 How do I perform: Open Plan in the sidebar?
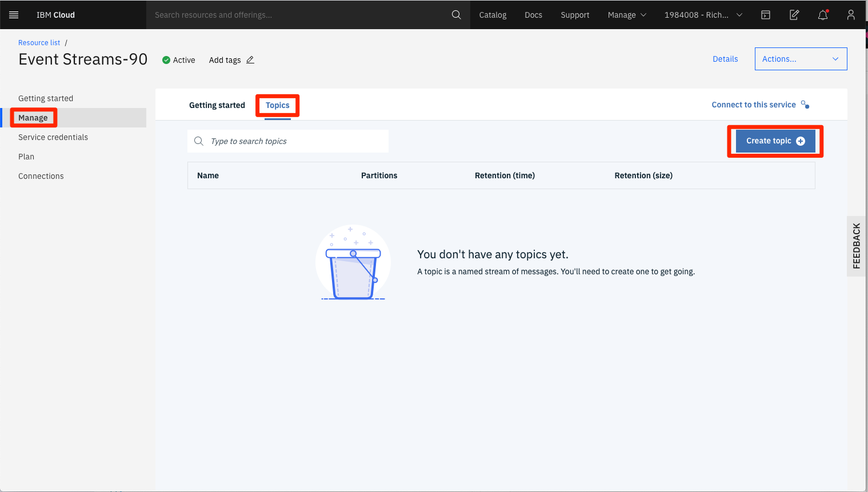click(x=26, y=157)
